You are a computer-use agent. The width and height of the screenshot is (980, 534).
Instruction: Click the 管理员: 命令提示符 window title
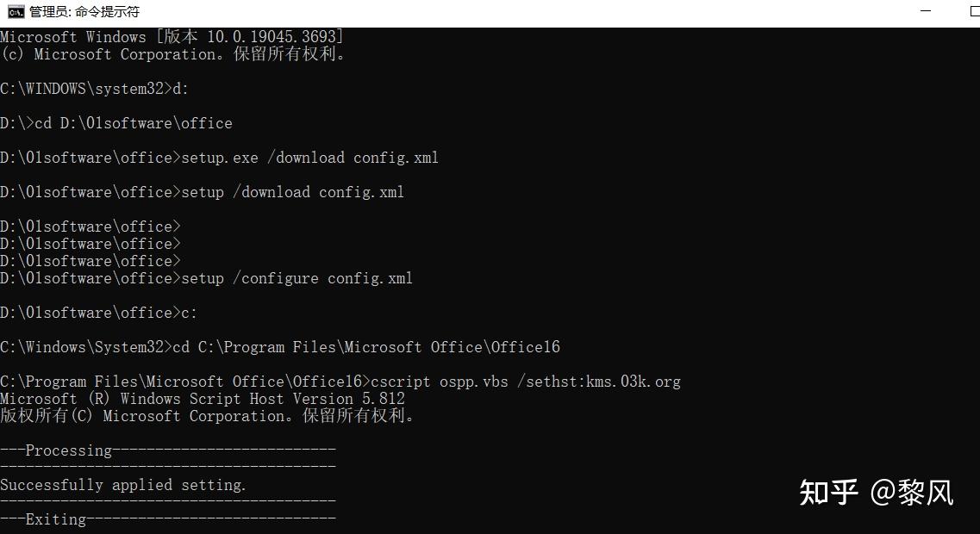click(84, 12)
